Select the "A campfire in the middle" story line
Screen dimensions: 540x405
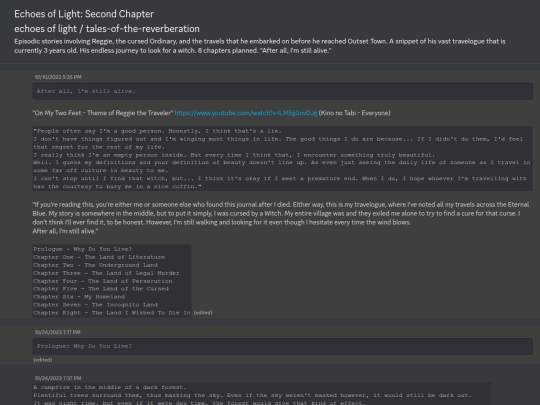[x=110, y=387]
